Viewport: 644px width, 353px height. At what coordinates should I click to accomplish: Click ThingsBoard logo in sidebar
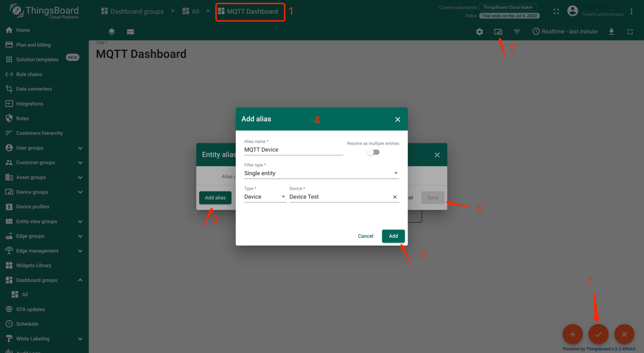pos(44,11)
